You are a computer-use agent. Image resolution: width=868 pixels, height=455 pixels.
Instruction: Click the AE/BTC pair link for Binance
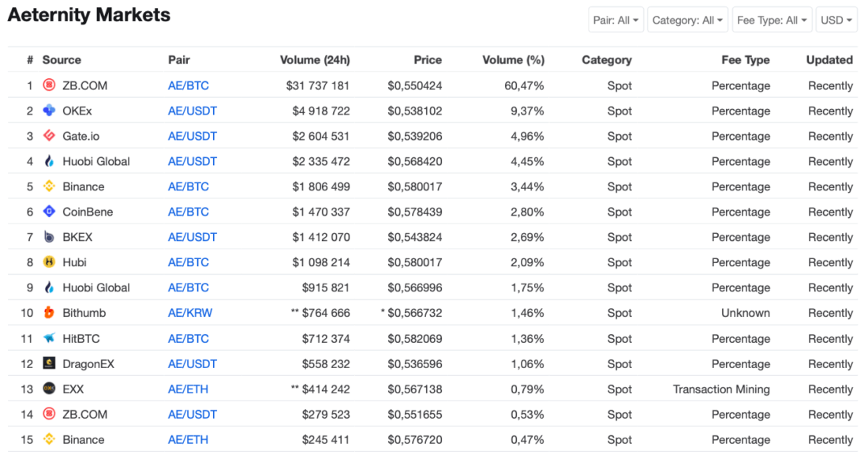[x=189, y=186]
